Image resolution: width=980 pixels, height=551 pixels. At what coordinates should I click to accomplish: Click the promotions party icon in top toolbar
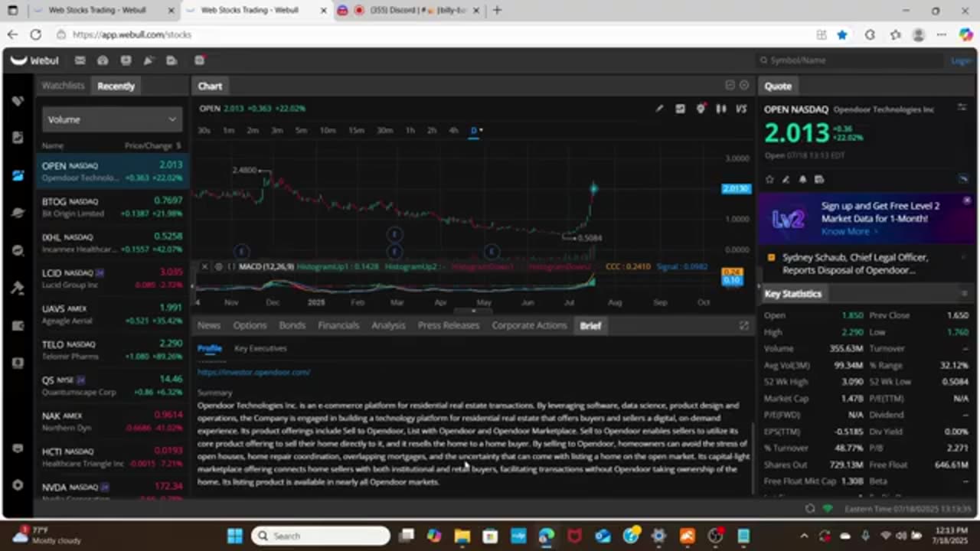pyautogui.click(x=149, y=60)
